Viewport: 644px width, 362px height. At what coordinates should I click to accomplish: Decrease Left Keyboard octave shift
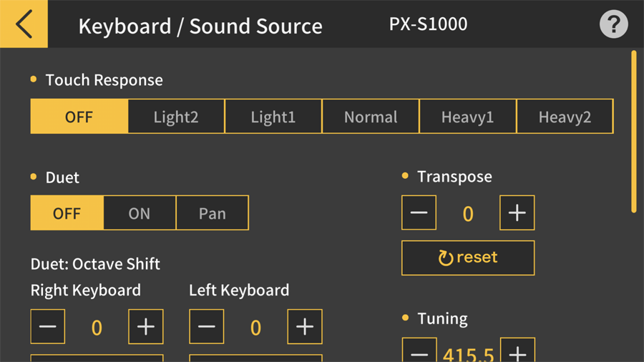point(207,327)
